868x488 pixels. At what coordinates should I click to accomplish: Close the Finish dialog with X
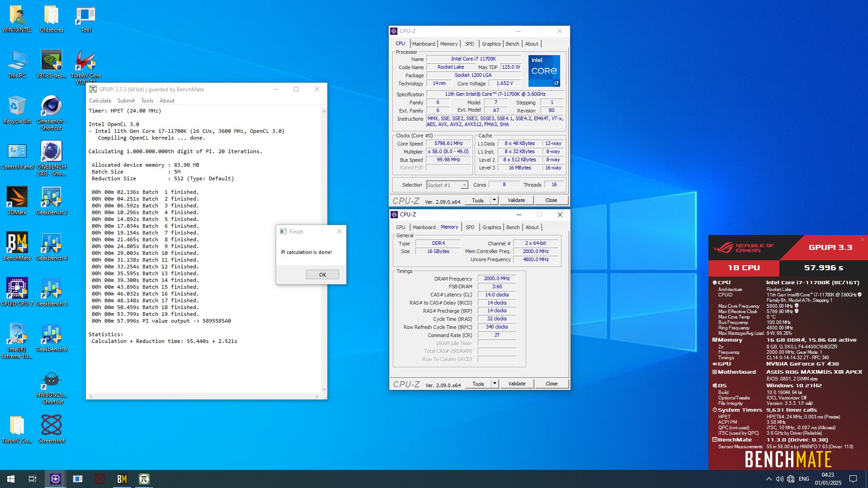[340, 231]
